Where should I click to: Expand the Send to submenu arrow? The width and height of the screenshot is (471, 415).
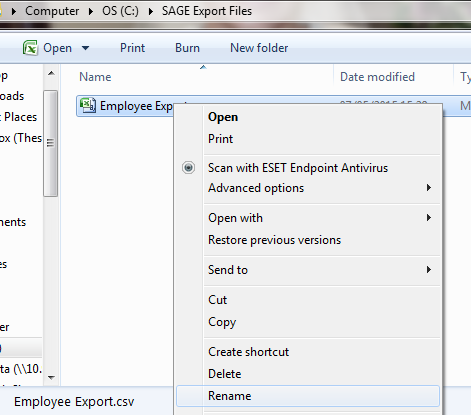coord(429,269)
